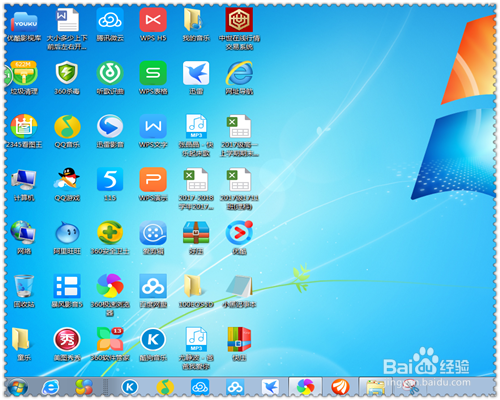Click Internet Explorer in the taskbar
The image size is (500, 400).
[51, 387]
